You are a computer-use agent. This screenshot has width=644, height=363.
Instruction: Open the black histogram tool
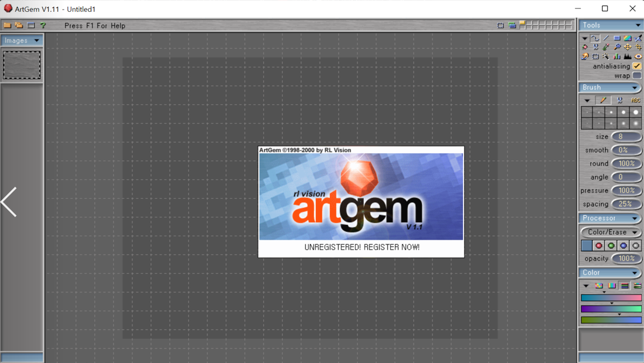click(x=628, y=56)
